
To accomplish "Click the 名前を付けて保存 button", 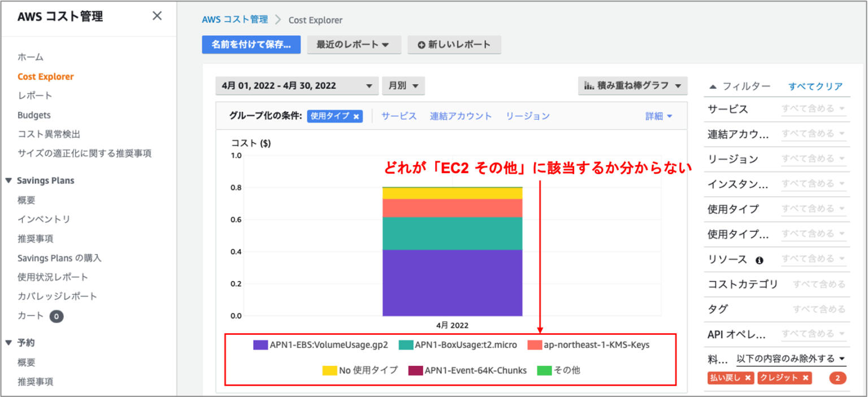I will 251,45.
